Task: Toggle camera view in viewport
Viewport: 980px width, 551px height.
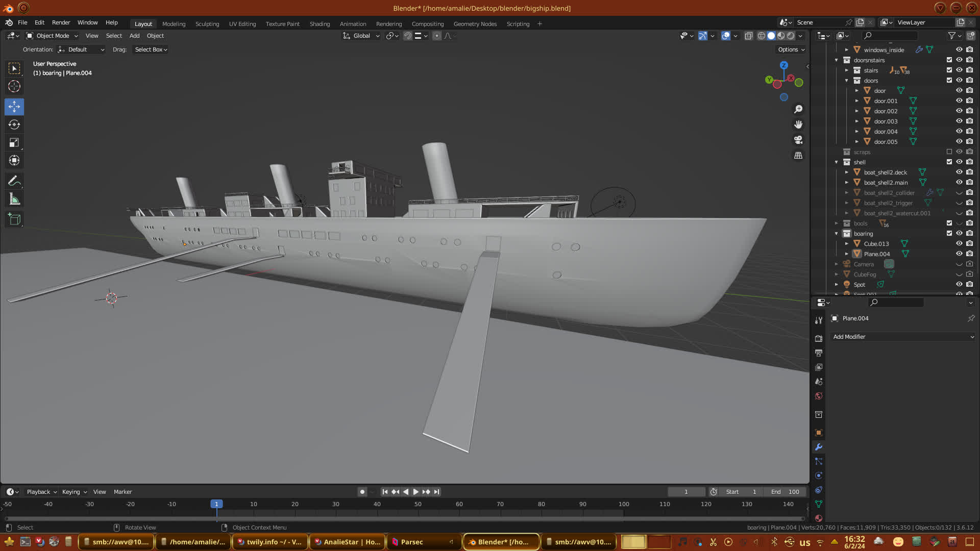Action: coord(798,140)
